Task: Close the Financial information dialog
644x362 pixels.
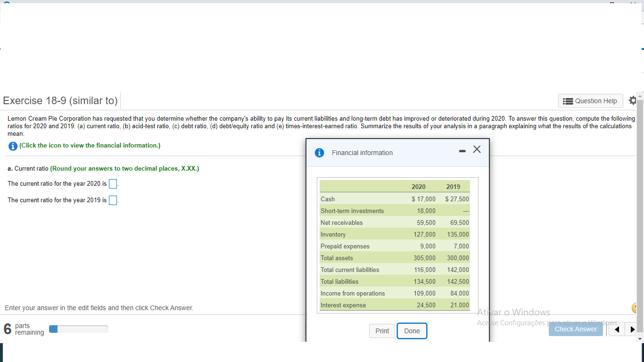Action: click(477, 149)
